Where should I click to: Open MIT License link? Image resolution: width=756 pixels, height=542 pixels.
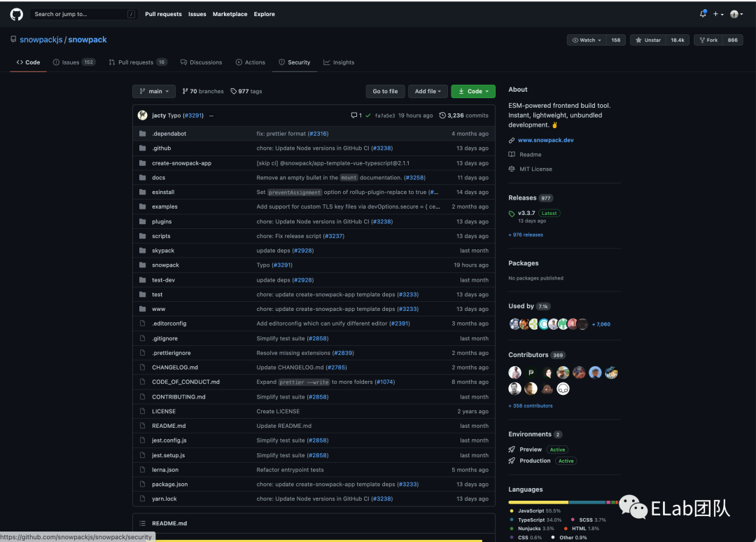tap(535, 169)
